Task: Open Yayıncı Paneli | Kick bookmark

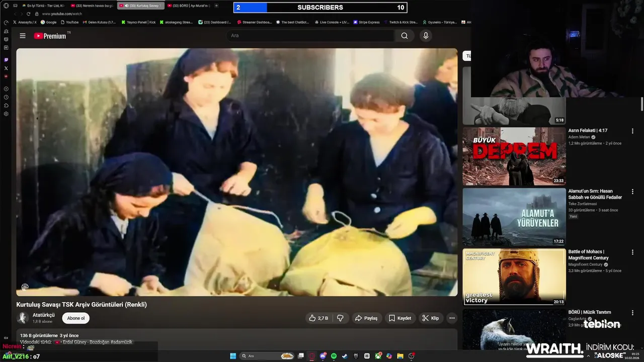Action: coord(138,22)
